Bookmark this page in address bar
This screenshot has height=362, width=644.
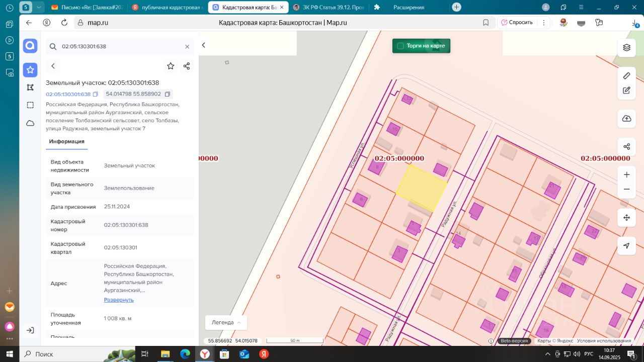coord(486,23)
